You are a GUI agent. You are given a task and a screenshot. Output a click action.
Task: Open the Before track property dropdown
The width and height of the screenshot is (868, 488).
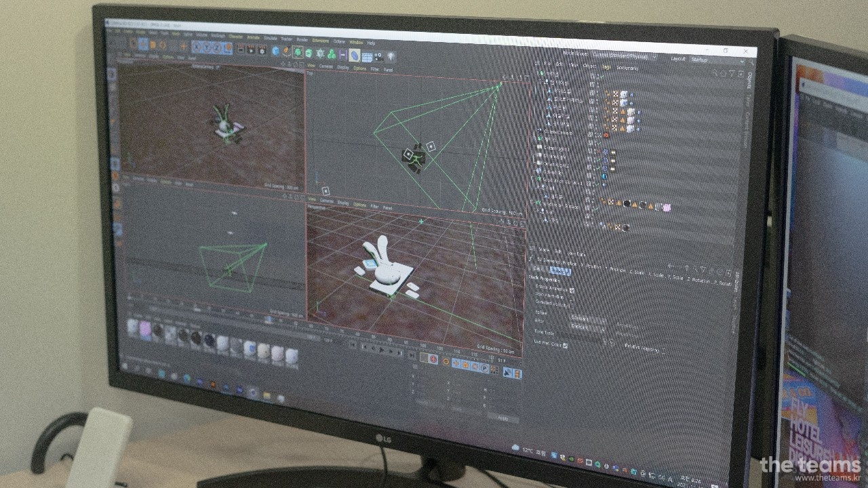pos(587,318)
